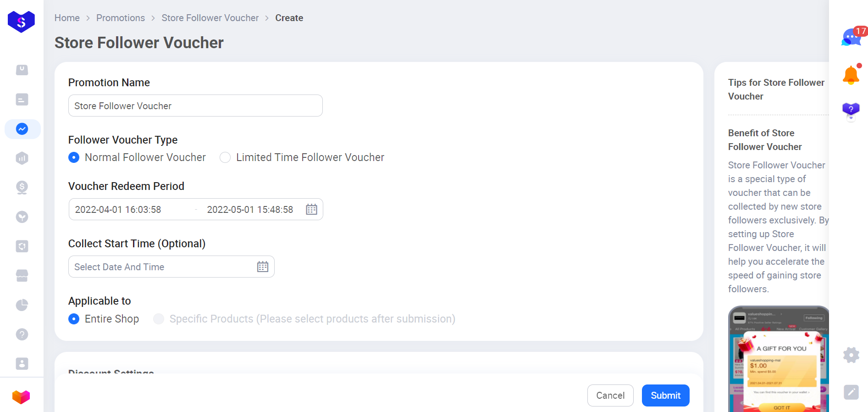Open the store sidebar icon
This screenshot has height=412, width=868.
pos(22,275)
